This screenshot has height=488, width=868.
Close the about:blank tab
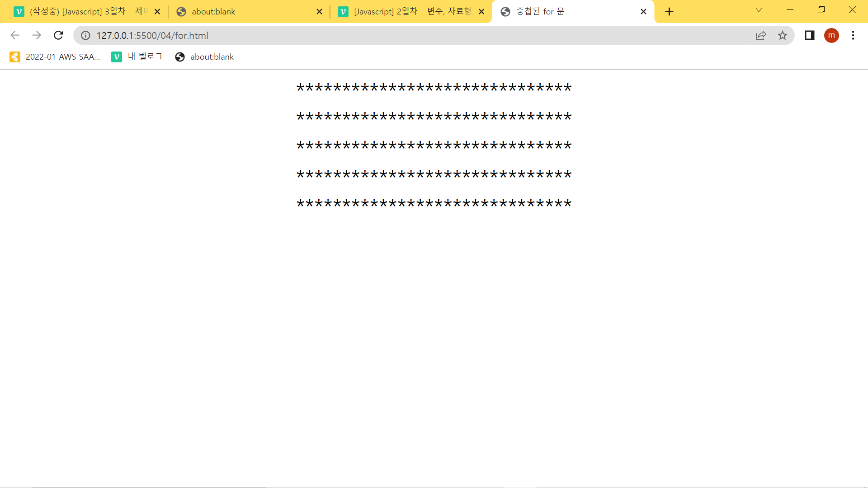click(319, 12)
